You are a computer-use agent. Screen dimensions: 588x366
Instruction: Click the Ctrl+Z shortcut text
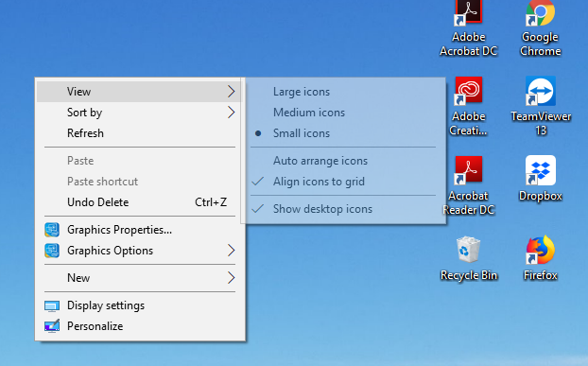coord(211,202)
